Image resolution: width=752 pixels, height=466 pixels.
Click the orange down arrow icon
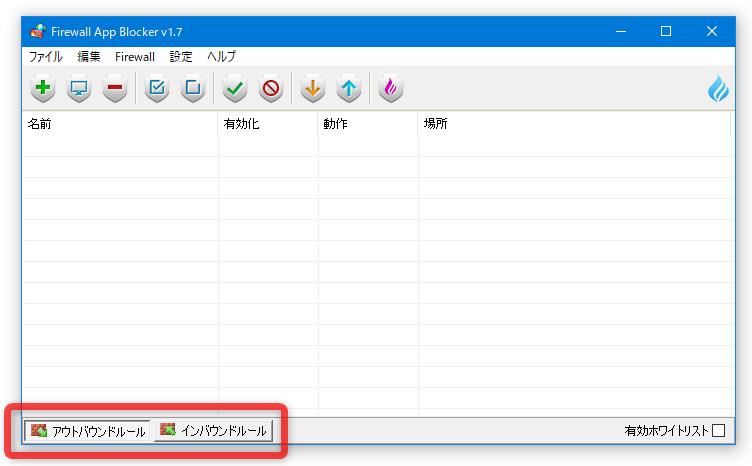(313, 88)
